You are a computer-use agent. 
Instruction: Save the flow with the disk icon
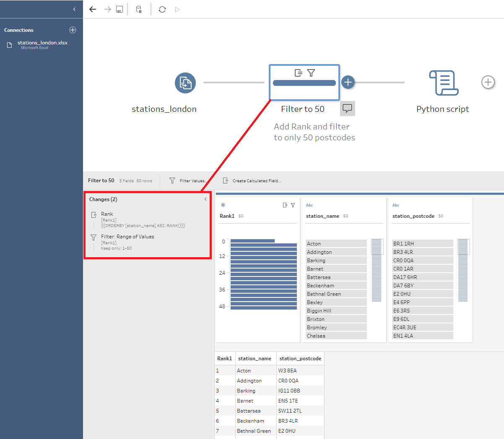120,9
